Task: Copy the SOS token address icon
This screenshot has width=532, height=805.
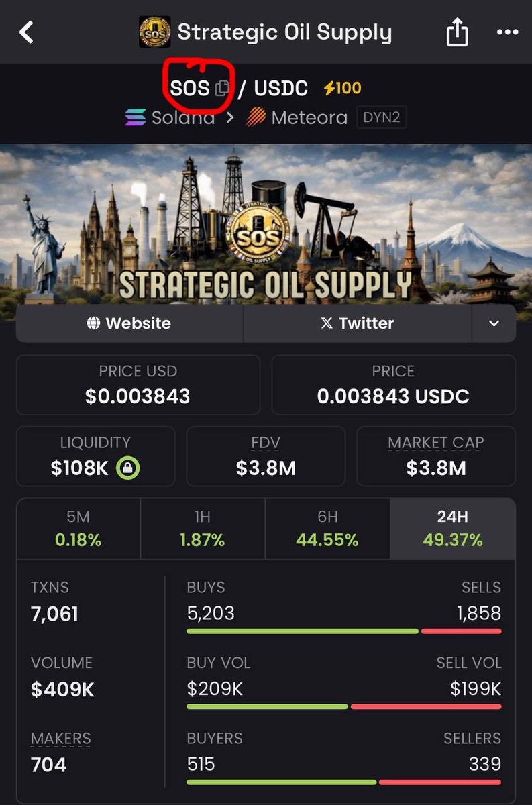Action: [222, 89]
